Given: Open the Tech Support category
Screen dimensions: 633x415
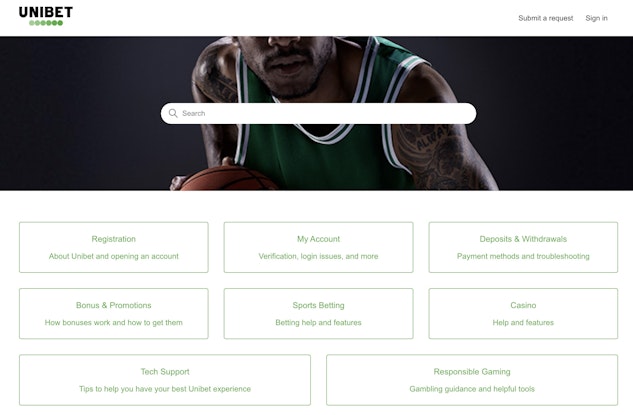Looking at the screenshot, I should (165, 379).
